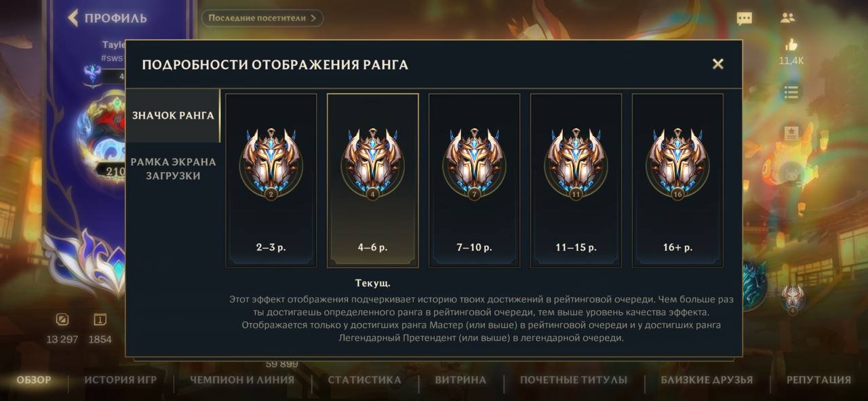Open the История игр tab
The image size is (868, 401).
[x=121, y=380]
